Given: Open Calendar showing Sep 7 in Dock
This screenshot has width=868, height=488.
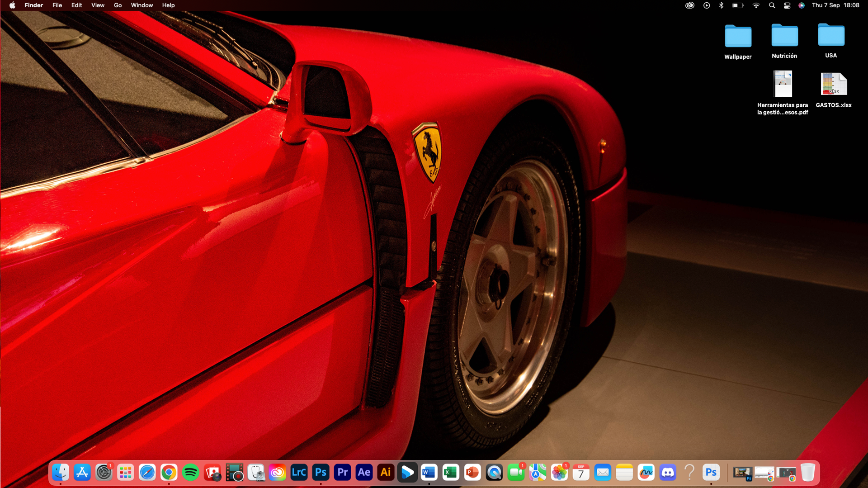Looking at the screenshot, I should pos(581,473).
